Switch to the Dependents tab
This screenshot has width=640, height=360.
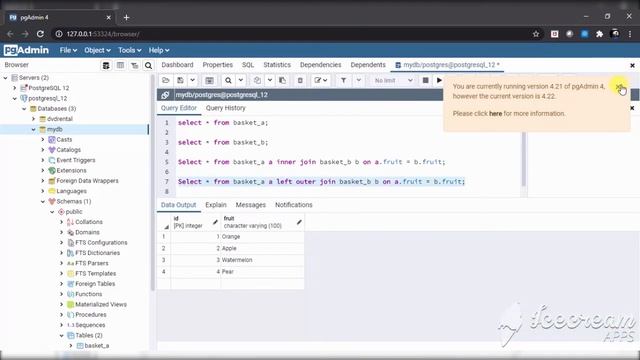tap(368, 65)
